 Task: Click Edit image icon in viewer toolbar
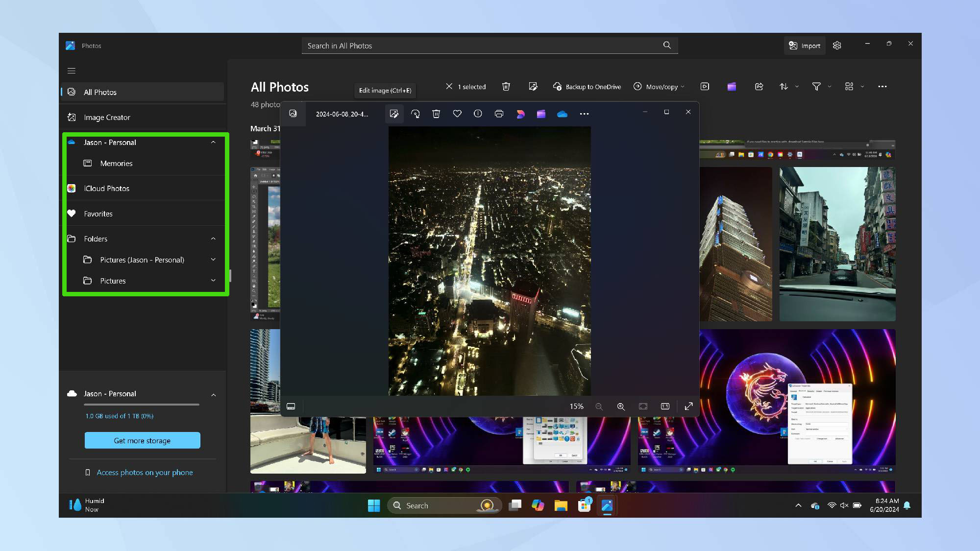coord(394,114)
